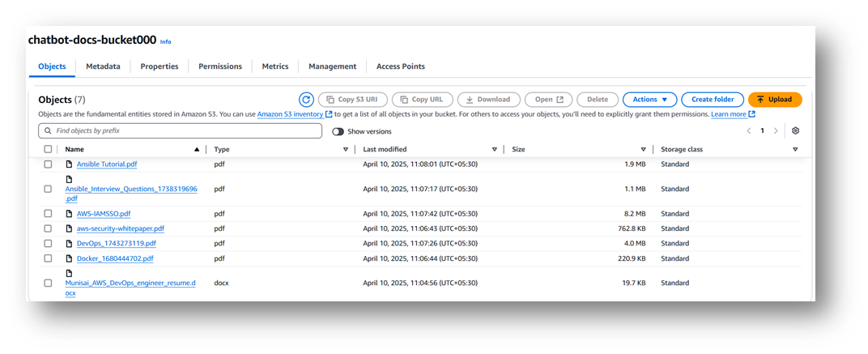Sort by Name column arrow

coord(197,150)
